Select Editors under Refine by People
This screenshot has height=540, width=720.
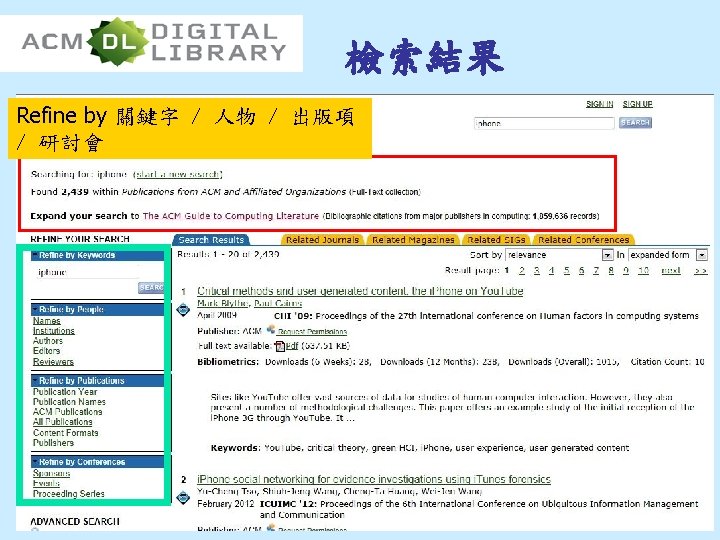pos(46,351)
